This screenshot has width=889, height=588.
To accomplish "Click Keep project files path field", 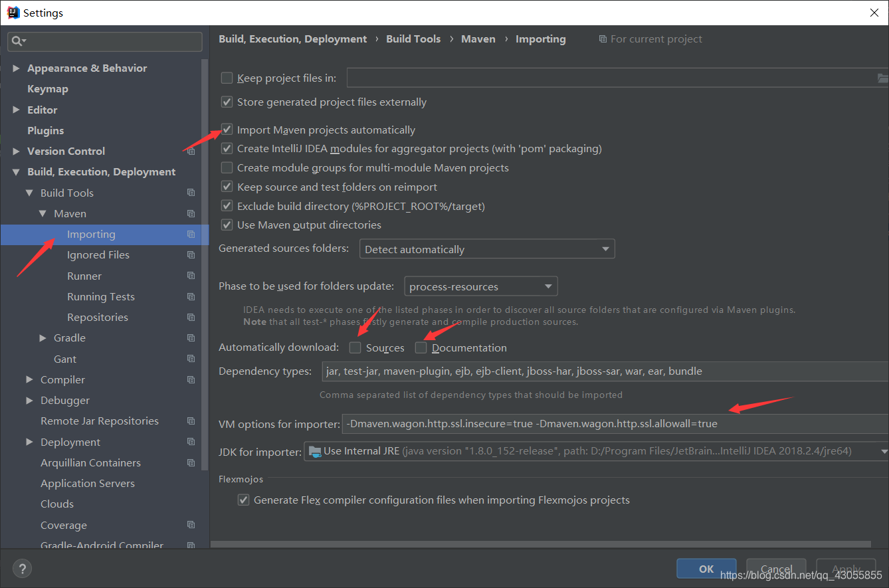I will click(x=611, y=78).
